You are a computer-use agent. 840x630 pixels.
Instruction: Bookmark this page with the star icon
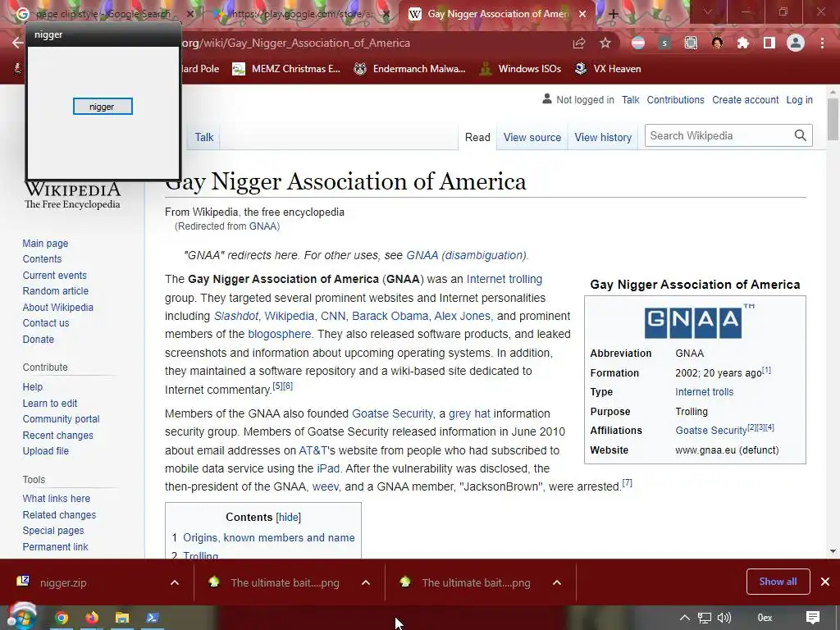(605, 43)
